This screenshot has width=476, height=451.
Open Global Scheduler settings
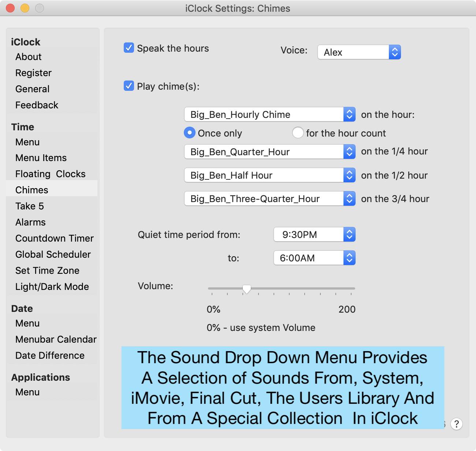(53, 254)
